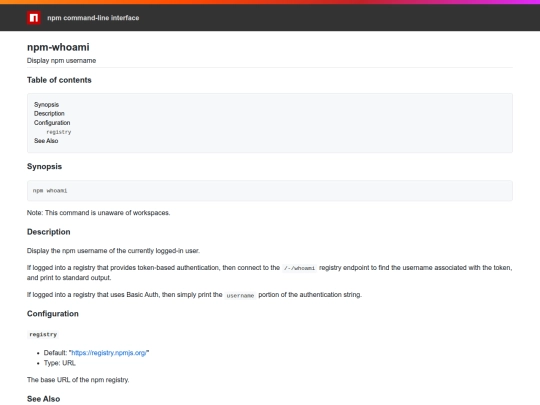Click the 'Display npm username' subtitle

61,61
